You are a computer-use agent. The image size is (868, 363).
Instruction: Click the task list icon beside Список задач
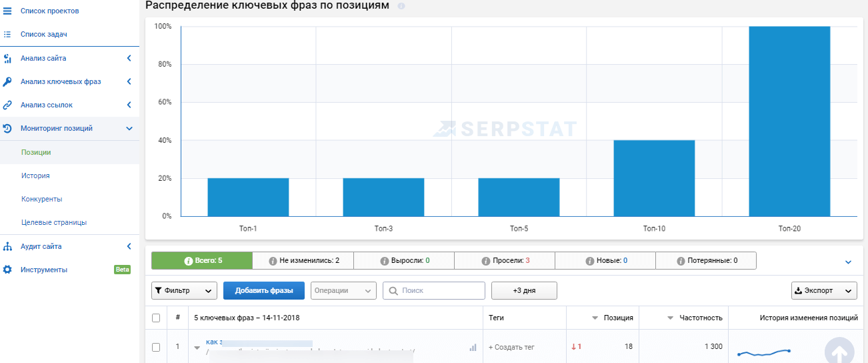click(8, 34)
